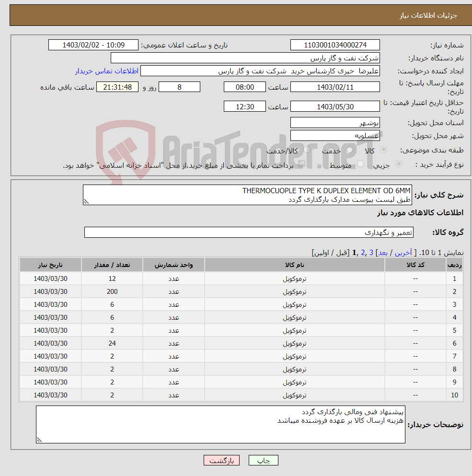Click the response deadline date 1403/02/11
This screenshot has height=476, width=472.
335,87
